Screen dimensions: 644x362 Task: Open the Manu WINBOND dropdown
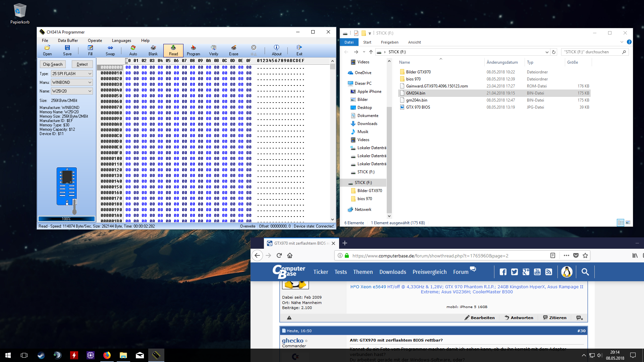[72, 82]
